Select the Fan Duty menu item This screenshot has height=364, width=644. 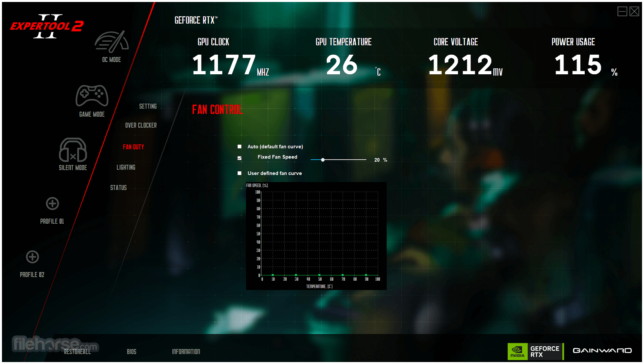pos(134,147)
